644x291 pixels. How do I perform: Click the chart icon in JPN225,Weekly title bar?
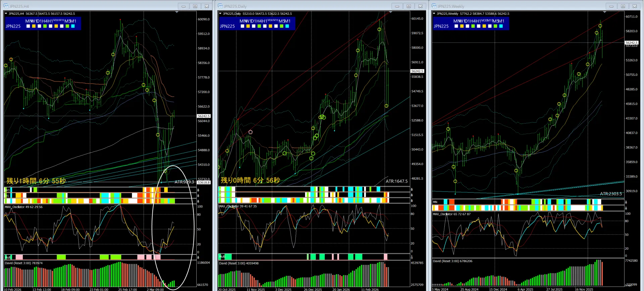pyautogui.click(x=434, y=6)
